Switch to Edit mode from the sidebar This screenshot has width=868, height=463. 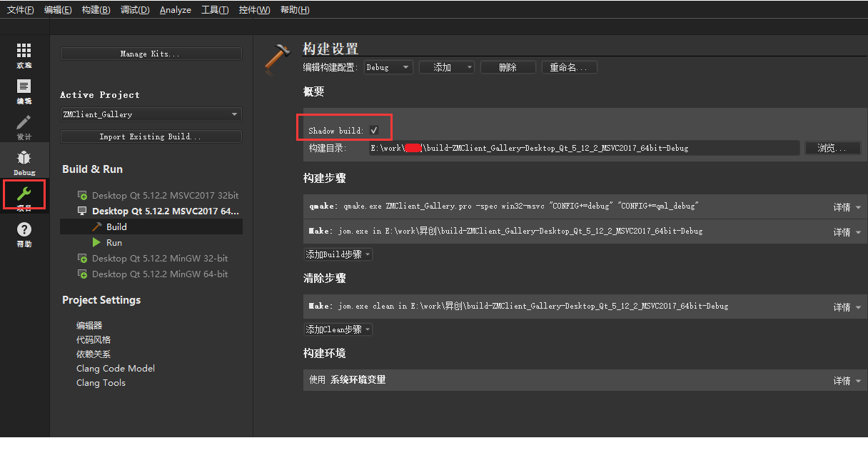(x=24, y=90)
